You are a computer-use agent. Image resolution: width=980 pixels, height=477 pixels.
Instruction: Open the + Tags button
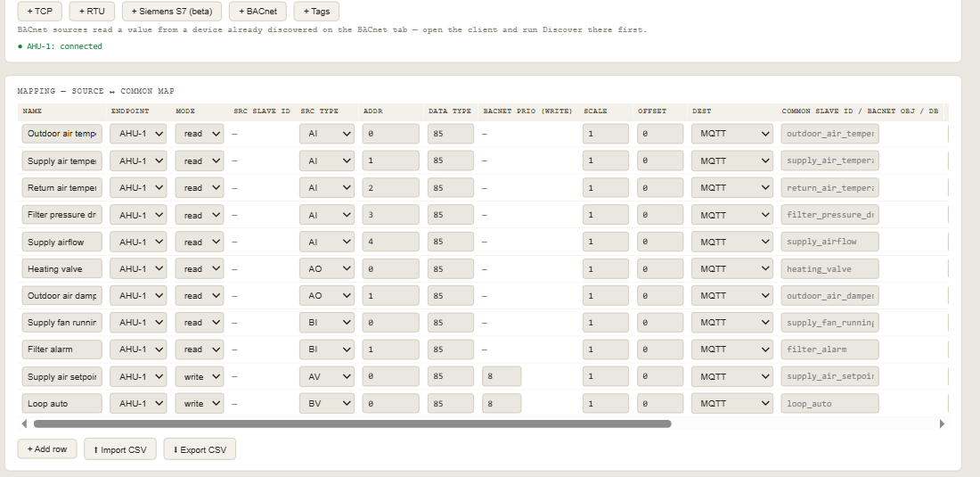coord(316,12)
